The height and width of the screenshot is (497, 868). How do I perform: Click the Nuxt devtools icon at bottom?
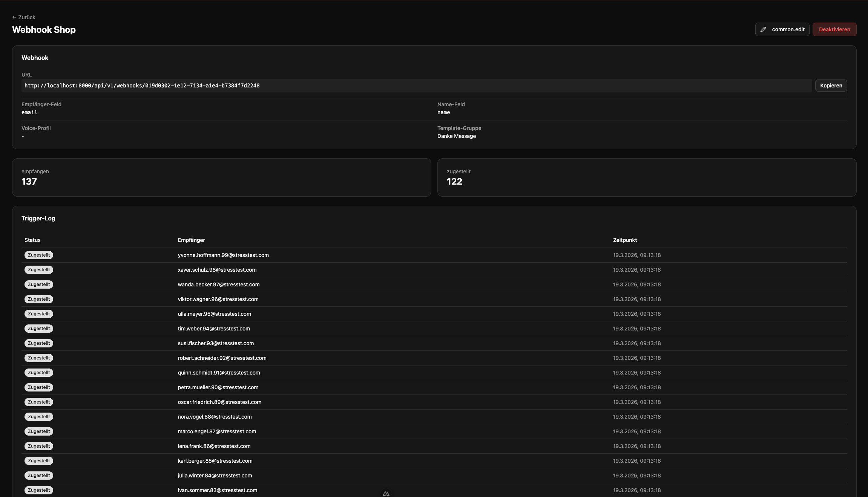coord(386,493)
